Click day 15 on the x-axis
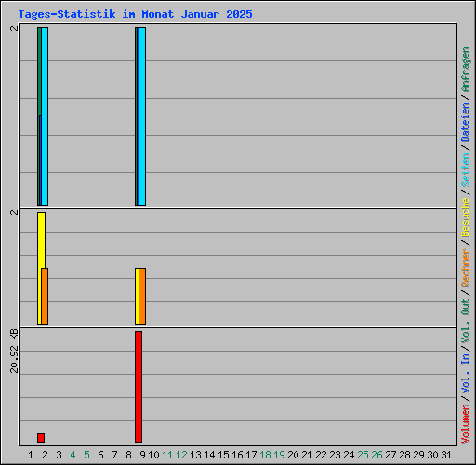Image resolution: width=476 pixels, height=465 pixels. pos(223,455)
